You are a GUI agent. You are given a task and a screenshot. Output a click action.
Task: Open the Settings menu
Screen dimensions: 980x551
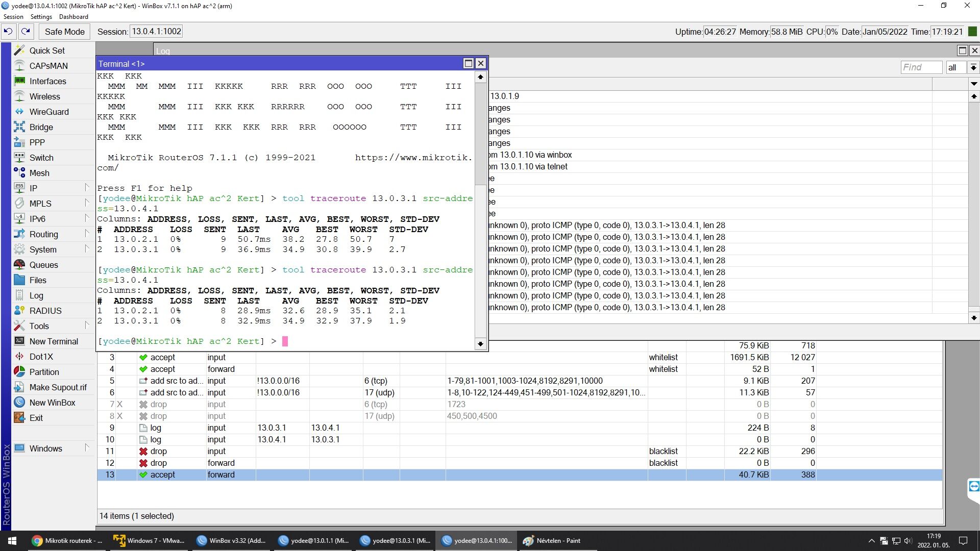41,17
